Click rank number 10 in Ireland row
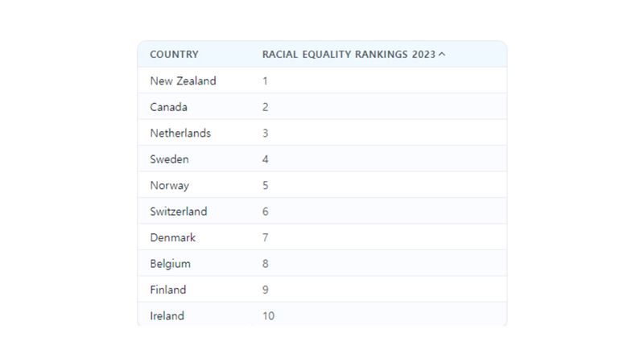This screenshot has width=644, height=362. pos(268,316)
